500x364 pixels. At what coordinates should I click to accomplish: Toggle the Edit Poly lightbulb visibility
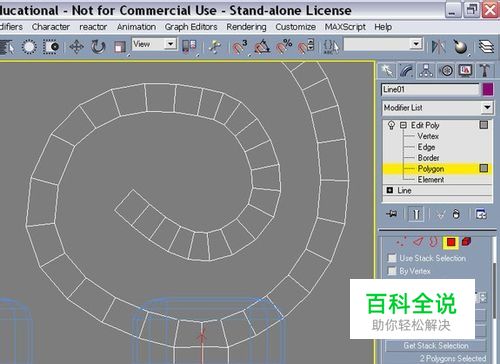click(391, 125)
